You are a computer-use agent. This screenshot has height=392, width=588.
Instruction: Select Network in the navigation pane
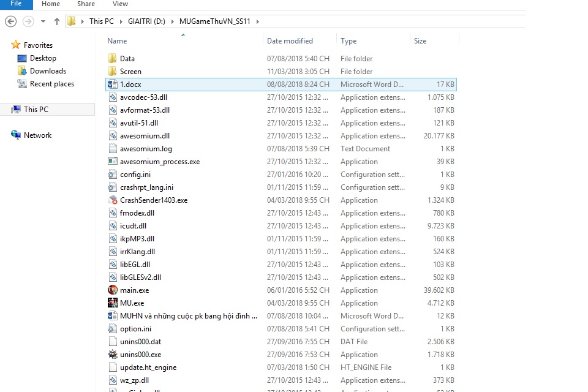(x=37, y=135)
